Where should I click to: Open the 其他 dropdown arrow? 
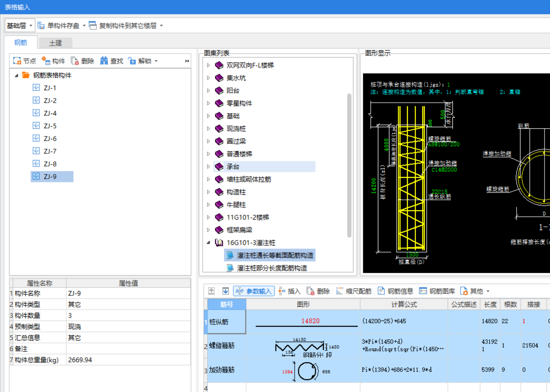(488, 291)
